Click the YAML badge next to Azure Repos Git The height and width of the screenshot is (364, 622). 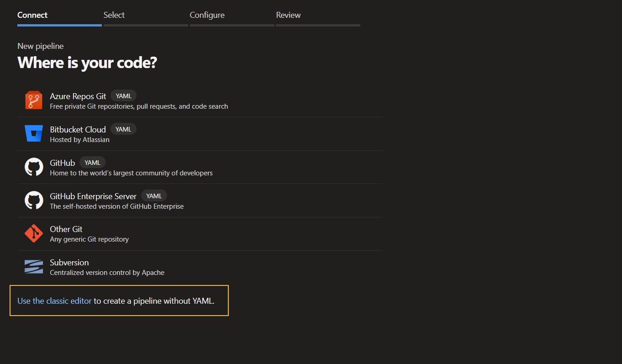124,96
